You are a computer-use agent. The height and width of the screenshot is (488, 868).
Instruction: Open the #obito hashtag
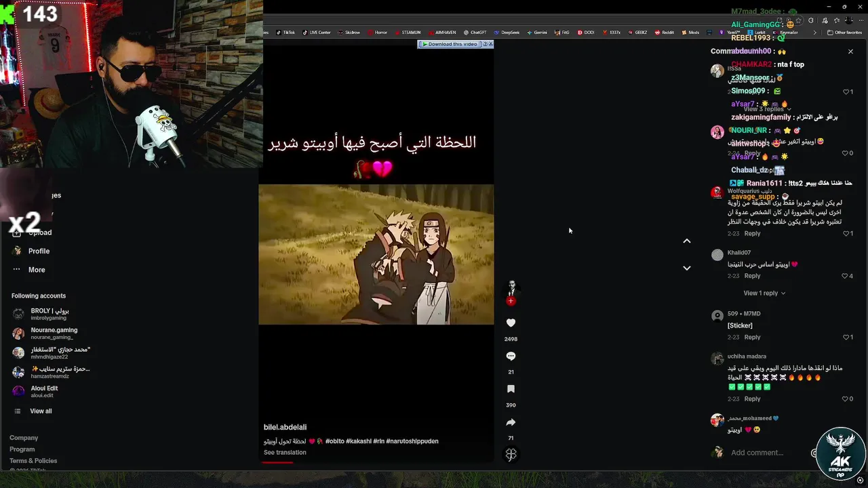tap(334, 441)
